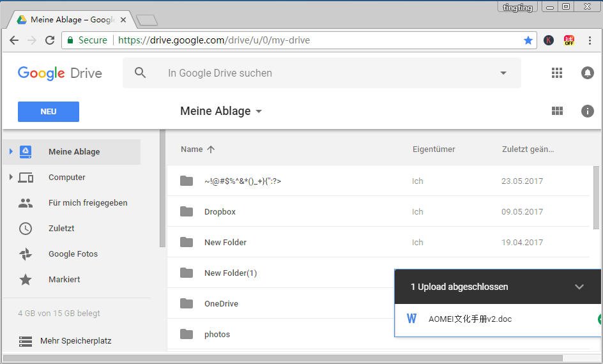Switch to grid view layout
603x364 pixels.
(557, 111)
